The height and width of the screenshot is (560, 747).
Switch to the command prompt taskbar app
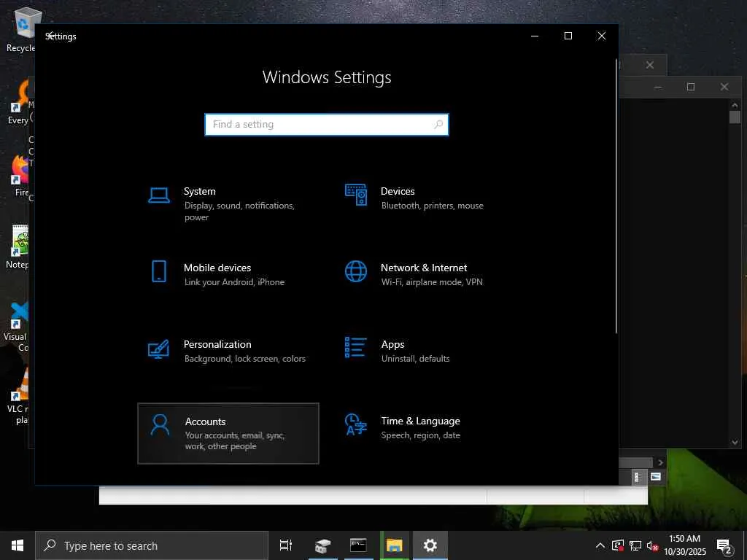coord(358,545)
